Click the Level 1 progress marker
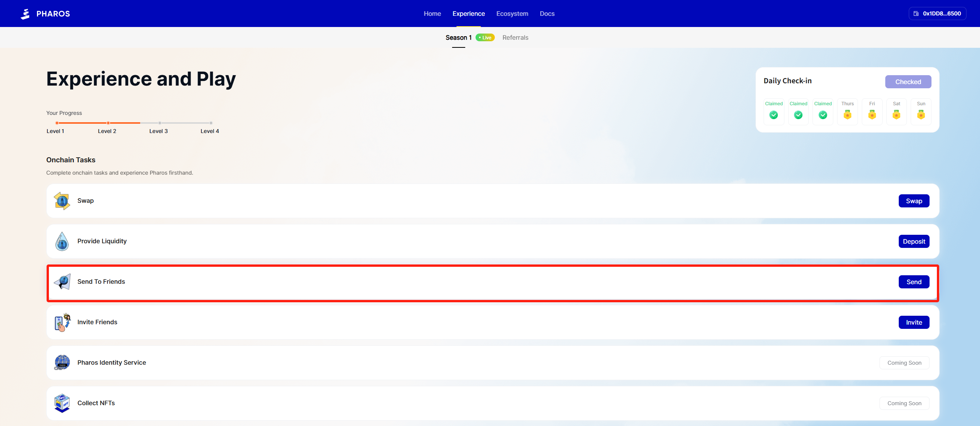Image resolution: width=980 pixels, height=426 pixels. [57, 123]
